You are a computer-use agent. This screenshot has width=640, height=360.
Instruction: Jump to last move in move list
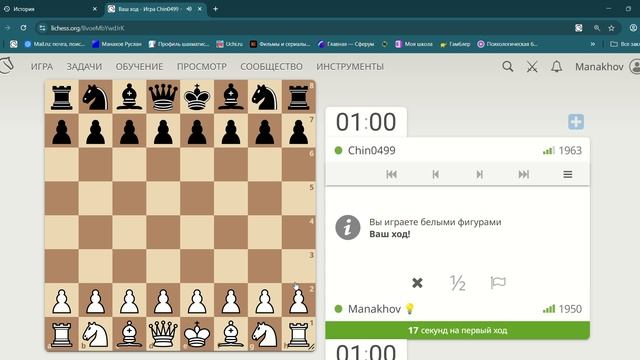click(524, 174)
